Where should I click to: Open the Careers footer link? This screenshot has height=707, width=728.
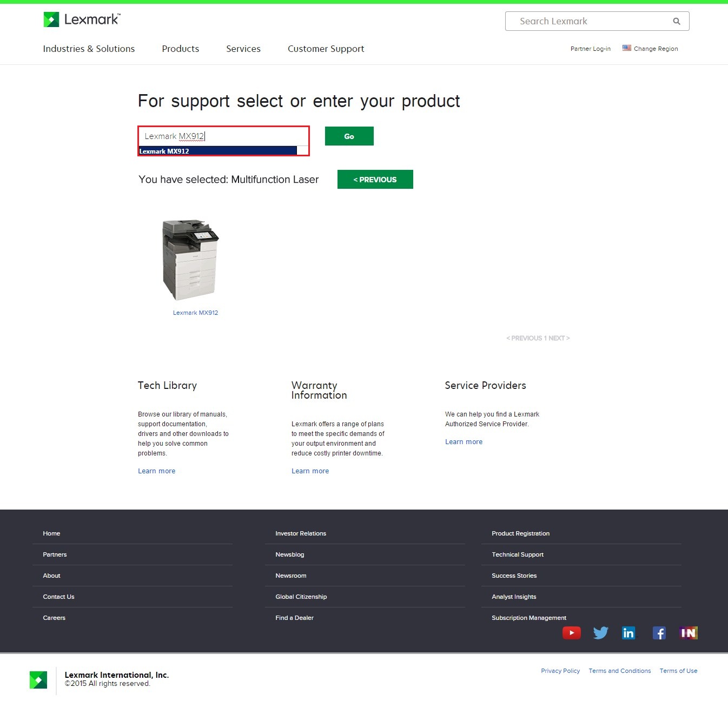pos(54,618)
